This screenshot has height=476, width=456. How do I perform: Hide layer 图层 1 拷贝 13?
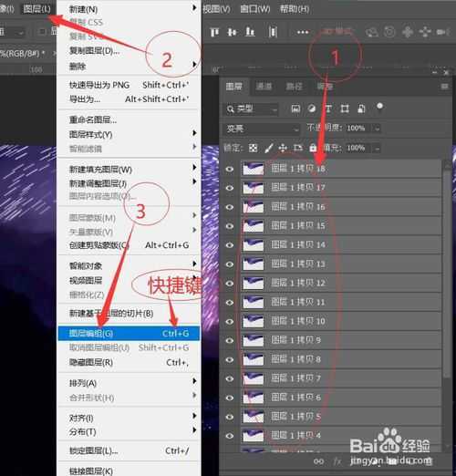coord(230,264)
